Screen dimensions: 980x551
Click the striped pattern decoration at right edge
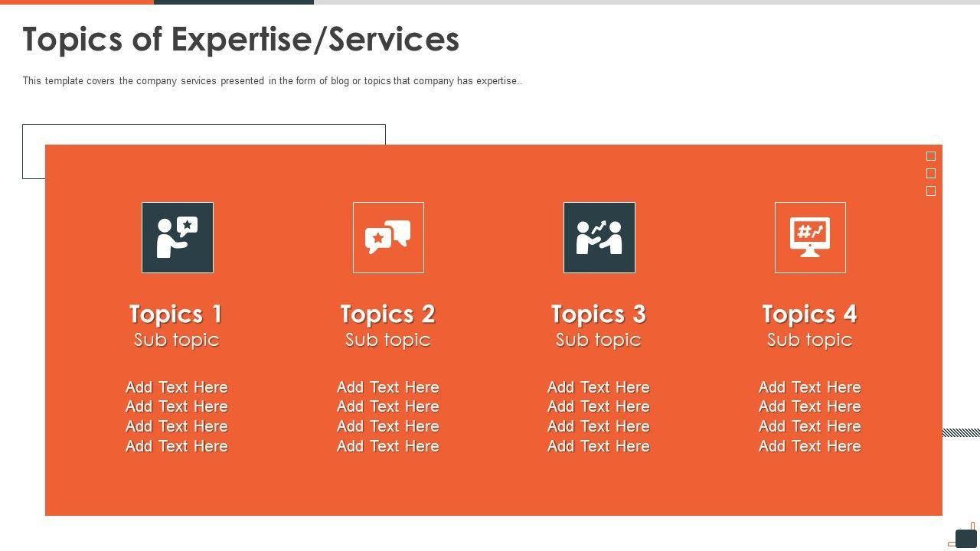[x=961, y=433]
